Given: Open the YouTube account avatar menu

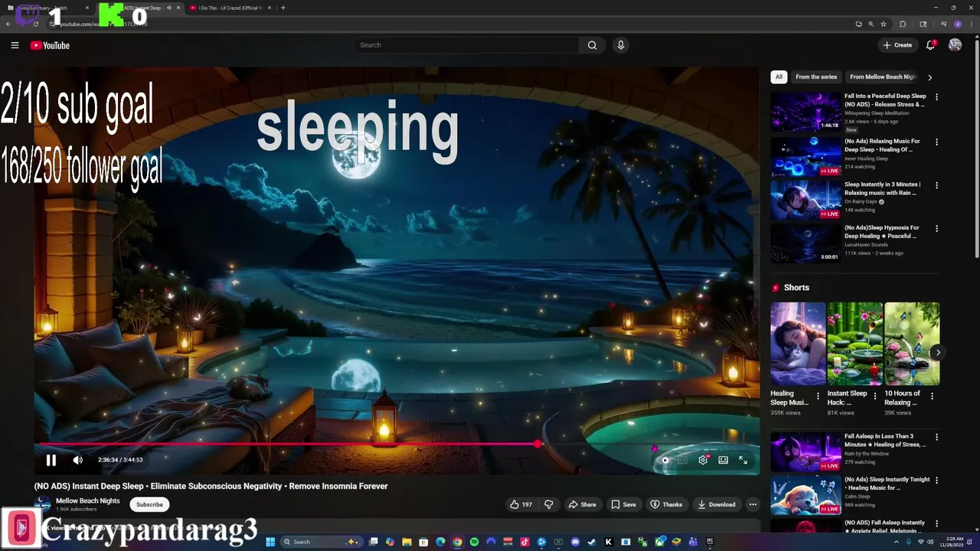Looking at the screenshot, I should click(955, 45).
